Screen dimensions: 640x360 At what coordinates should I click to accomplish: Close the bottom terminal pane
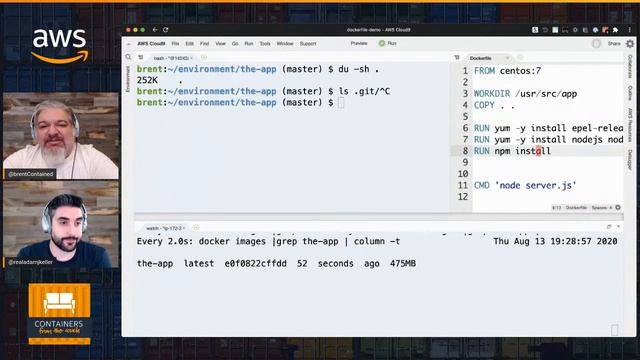click(x=619, y=227)
